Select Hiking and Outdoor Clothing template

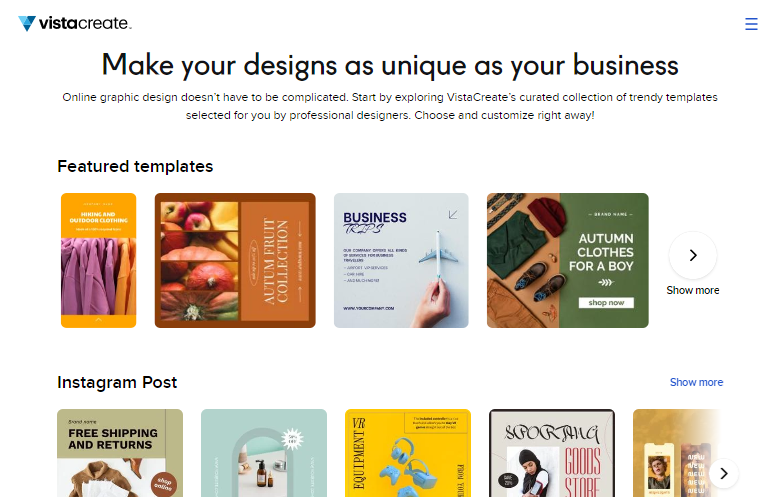tap(98, 260)
